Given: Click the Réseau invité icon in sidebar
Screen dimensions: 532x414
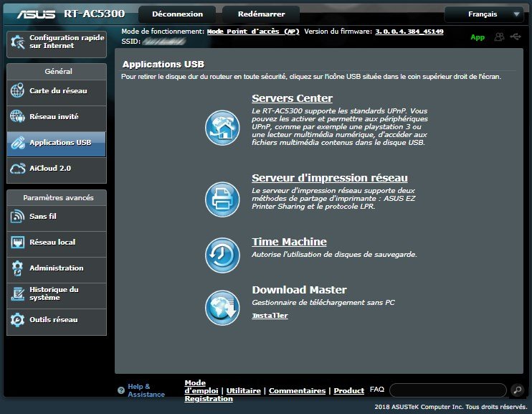Looking at the screenshot, I should pos(17,116).
